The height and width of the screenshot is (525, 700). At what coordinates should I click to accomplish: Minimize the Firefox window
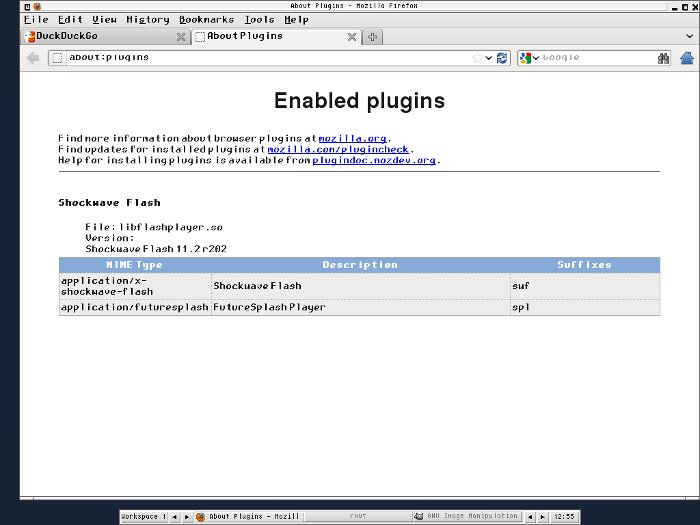tap(675, 8)
